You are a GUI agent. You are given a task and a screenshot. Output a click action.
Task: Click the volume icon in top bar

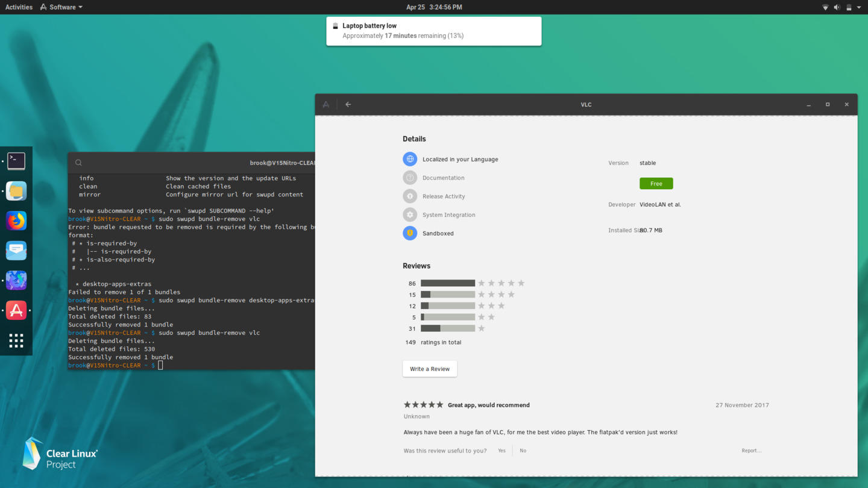(x=837, y=7)
